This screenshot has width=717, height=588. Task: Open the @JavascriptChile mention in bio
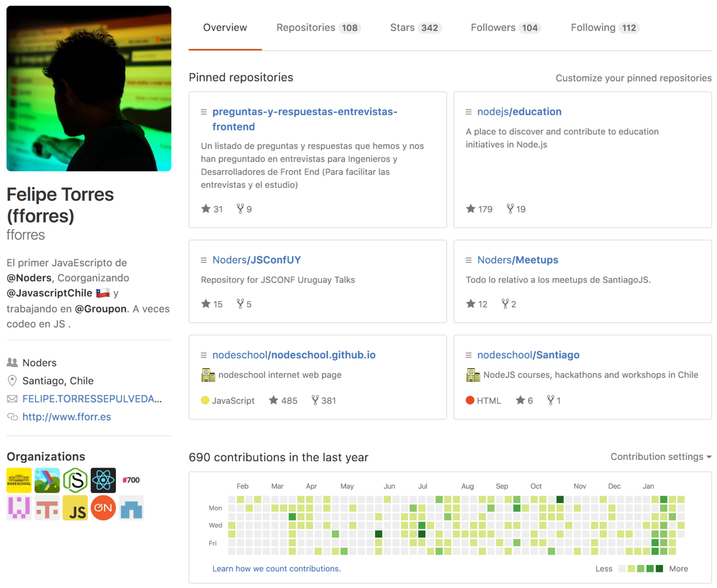pyautogui.click(x=49, y=293)
